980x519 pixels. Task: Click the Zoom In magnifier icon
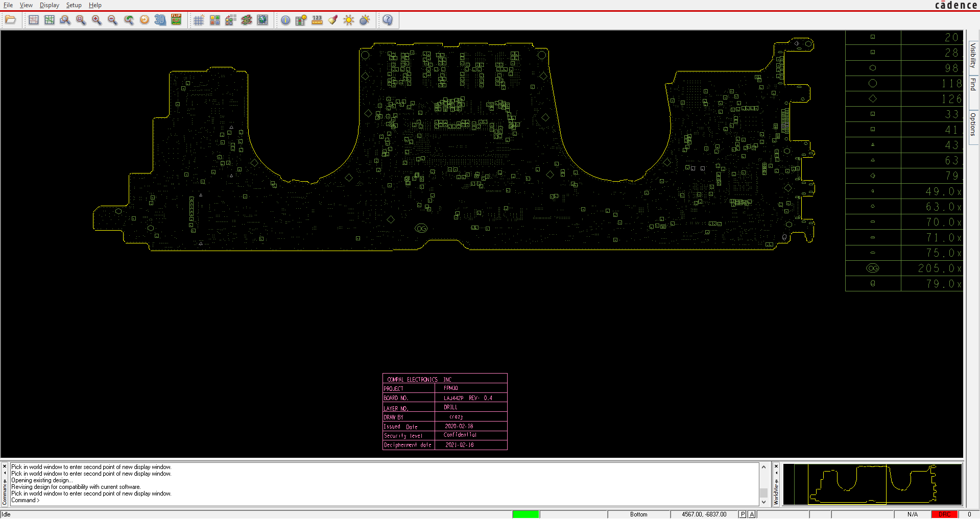[x=97, y=20]
